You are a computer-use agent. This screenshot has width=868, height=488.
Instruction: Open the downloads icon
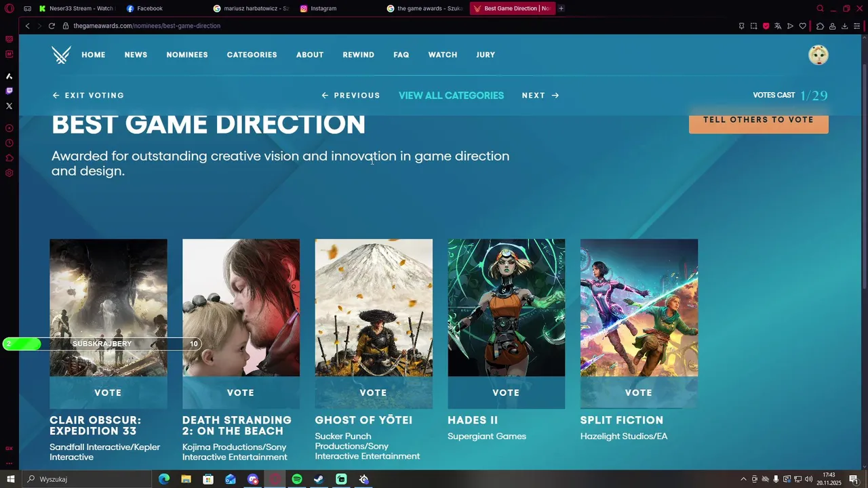pyautogui.click(x=844, y=26)
